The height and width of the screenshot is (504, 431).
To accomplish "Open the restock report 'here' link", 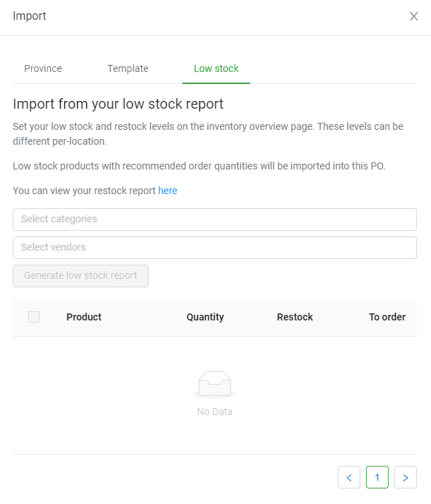I will click(x=167, y=191).
